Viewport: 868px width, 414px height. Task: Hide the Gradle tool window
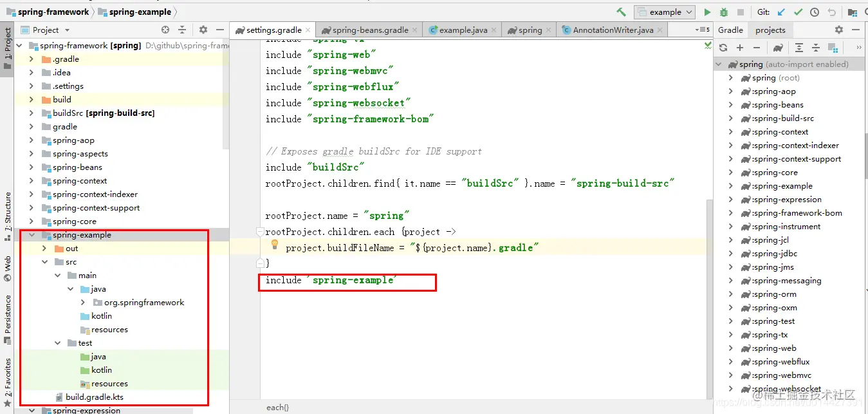855,30
